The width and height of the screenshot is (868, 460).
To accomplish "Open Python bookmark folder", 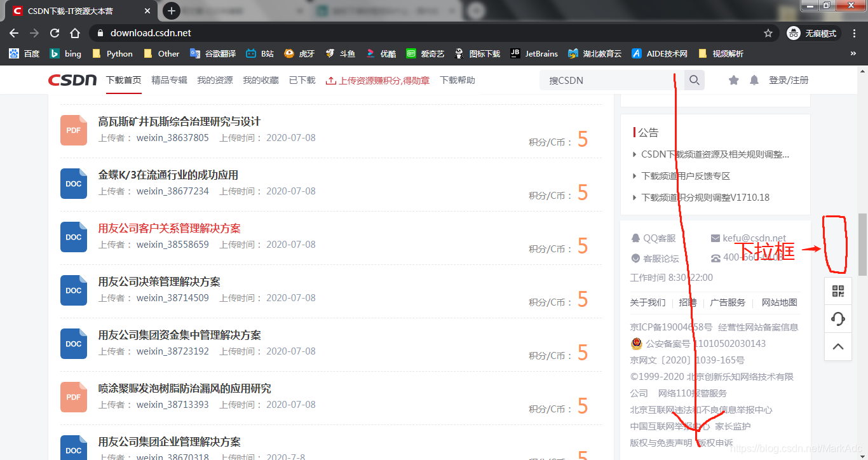I will click(112, 54).
